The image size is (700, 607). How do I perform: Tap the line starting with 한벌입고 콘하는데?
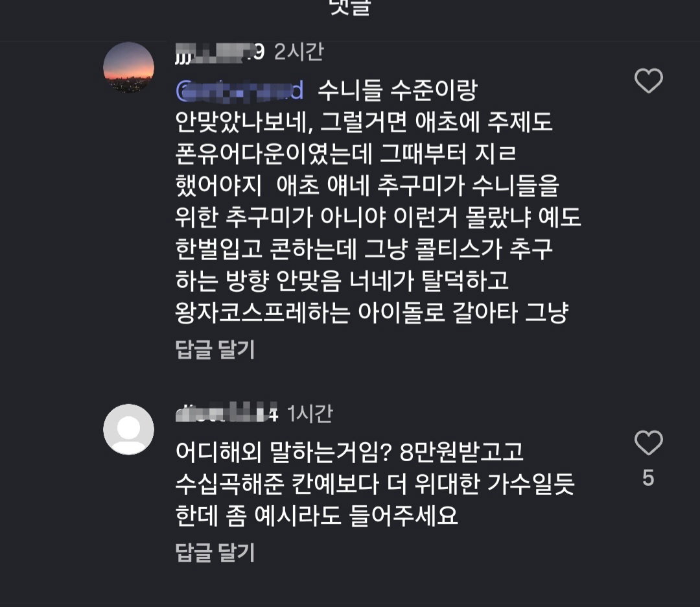[x=364, y=249]
